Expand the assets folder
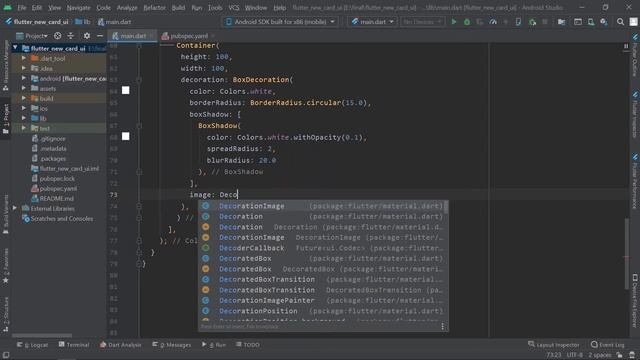 point(24,88)
